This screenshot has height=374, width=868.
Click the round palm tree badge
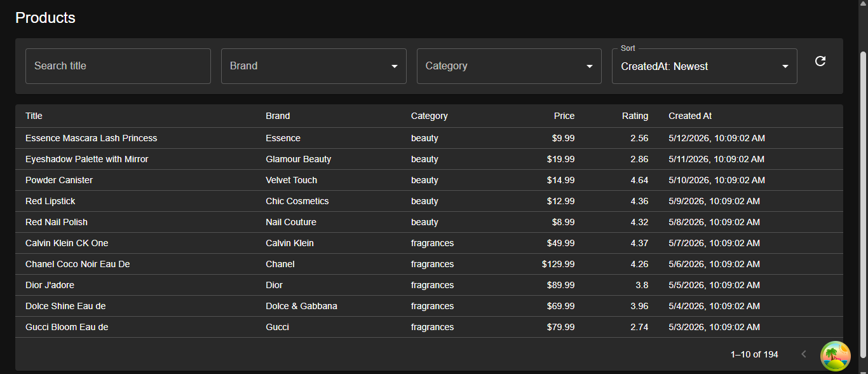(836, 356)
